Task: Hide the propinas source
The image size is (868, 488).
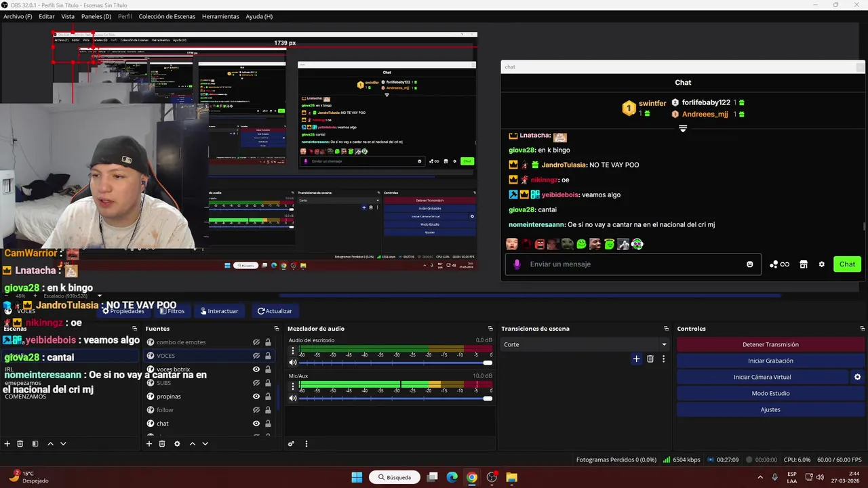Action: click(x=256, y=396)
